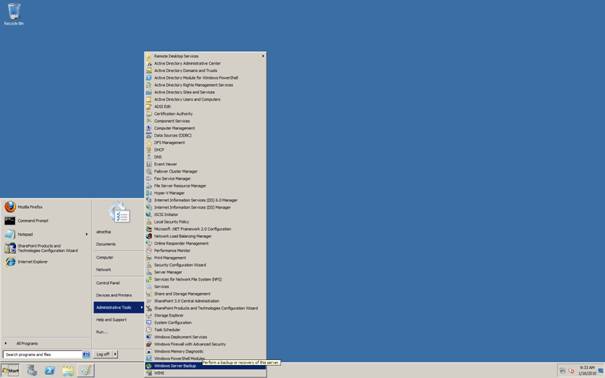Click the Log off button
605x378 pixels.
[103, 354]
